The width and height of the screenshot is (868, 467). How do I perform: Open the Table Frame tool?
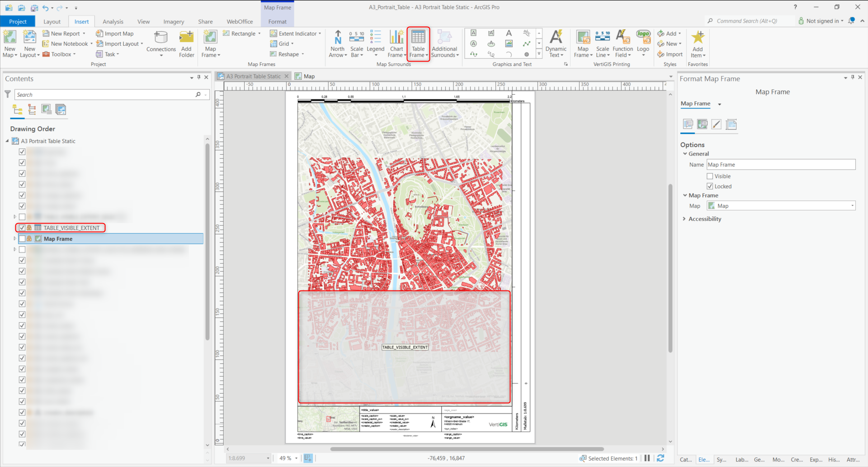pyautogui.click(x=418, y=43)
